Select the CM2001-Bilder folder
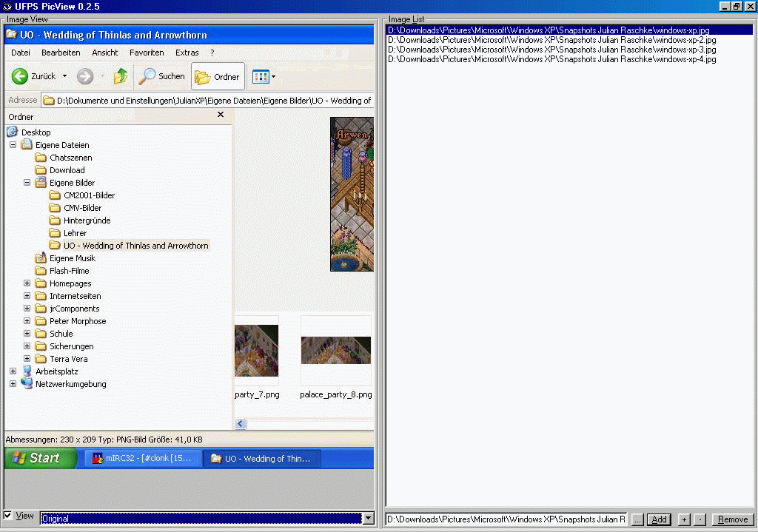 coord(90,195)
